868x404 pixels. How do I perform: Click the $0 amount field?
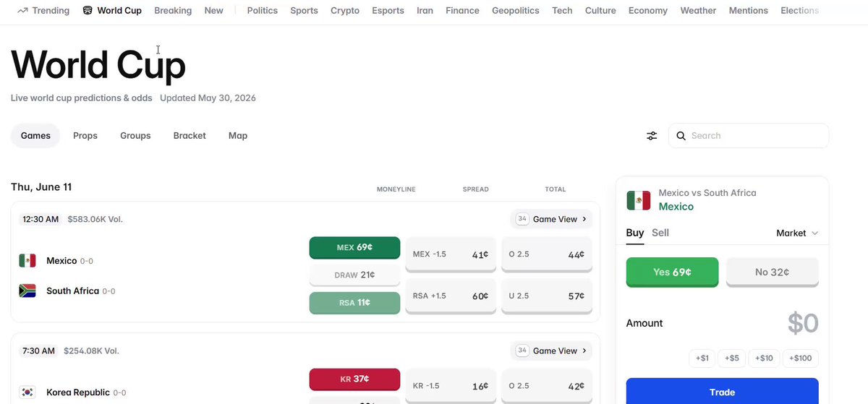pyautogui.click(x=803, y=324)
